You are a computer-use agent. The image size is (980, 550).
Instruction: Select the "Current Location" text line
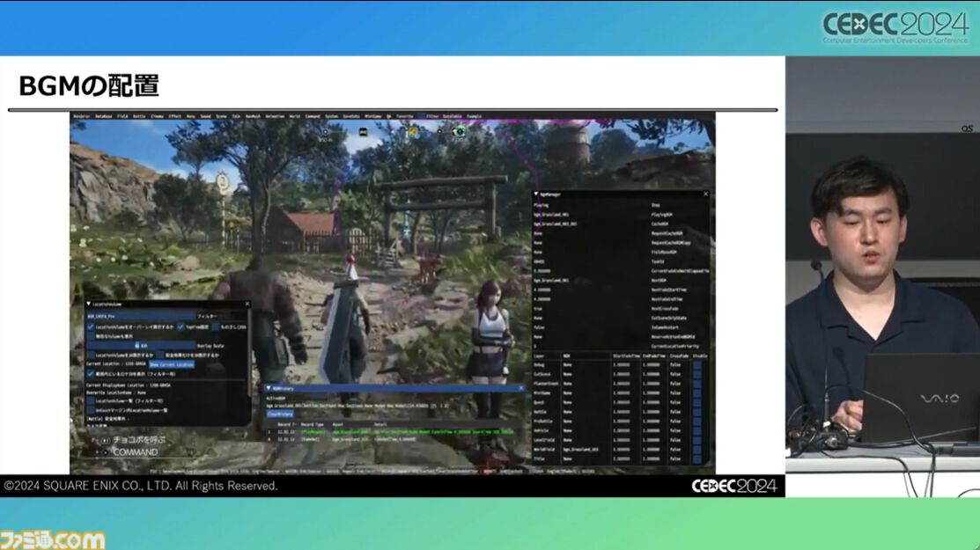pyautogui.click(x=115, y=364)
